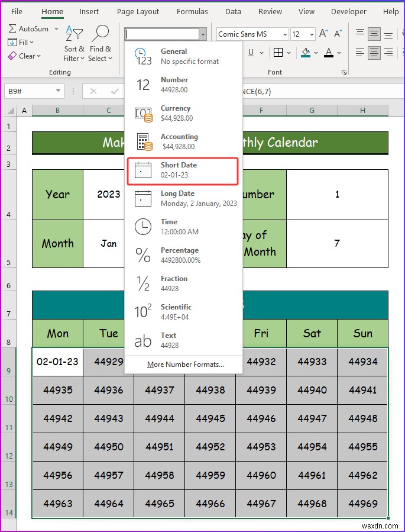
Task: Select Scientific format option
Action: tap(184, 312)
